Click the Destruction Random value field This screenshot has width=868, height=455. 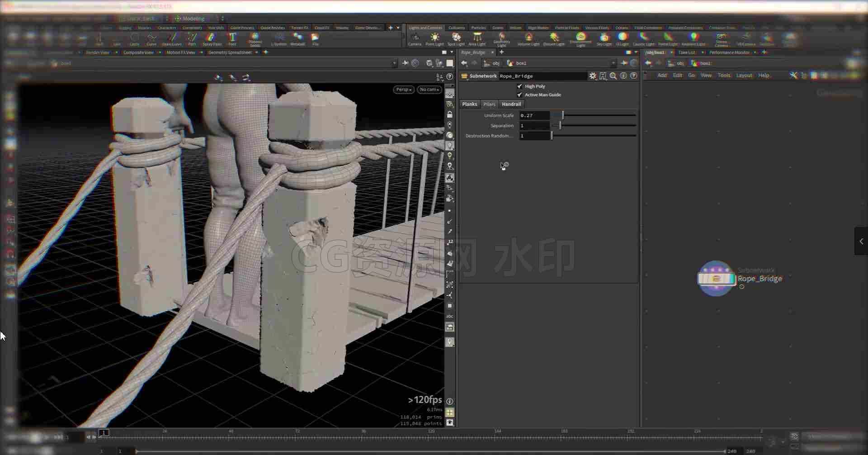pos(534,136)
